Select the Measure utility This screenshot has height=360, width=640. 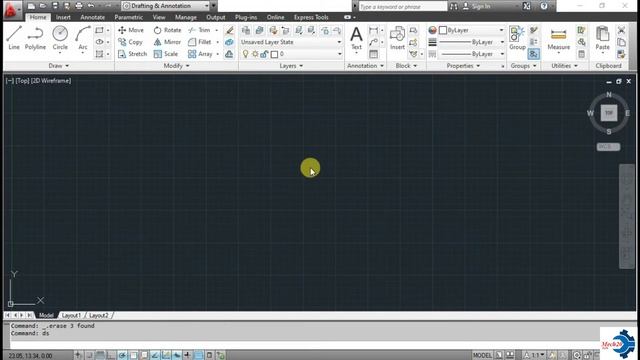click(x=558, y=38)
